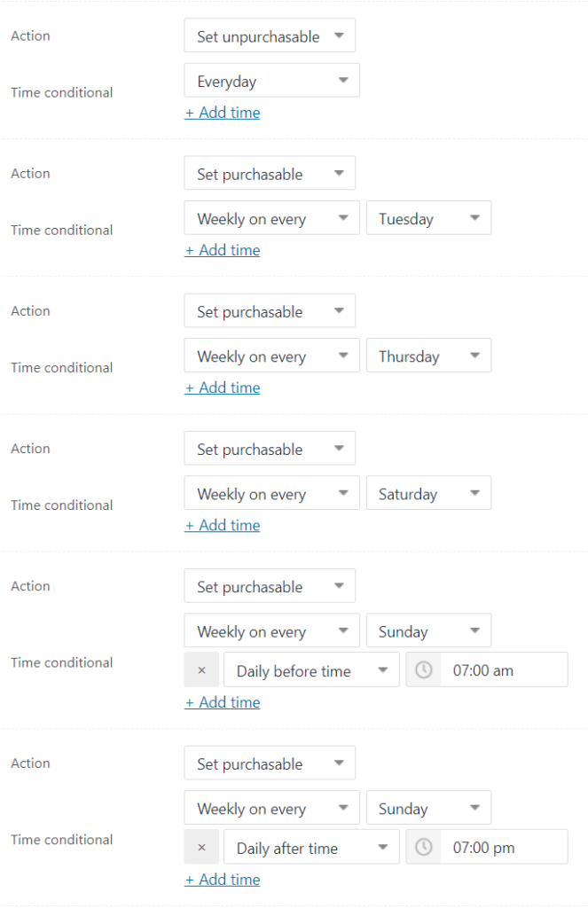Open the Weekly on every dropdown for Thursday rule
The height and width of the screenshot is (908, 588).
tap(271, 355)
